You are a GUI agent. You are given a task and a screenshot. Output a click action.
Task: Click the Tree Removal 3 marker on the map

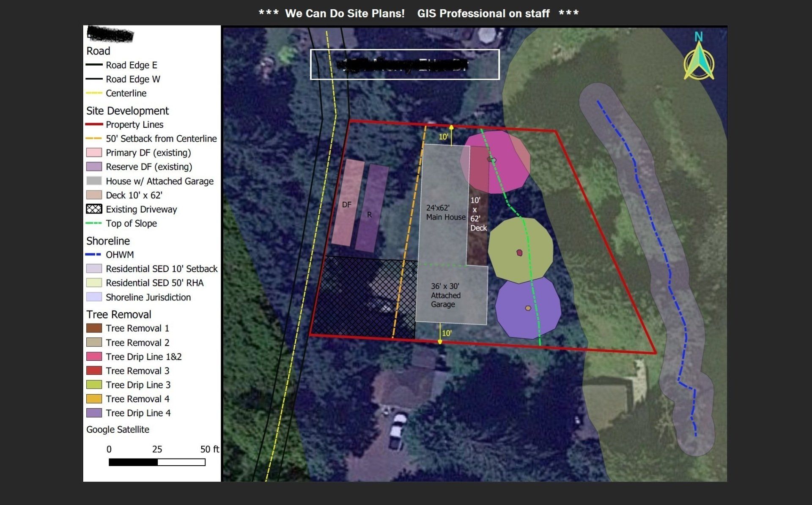(x=519, y=253)
